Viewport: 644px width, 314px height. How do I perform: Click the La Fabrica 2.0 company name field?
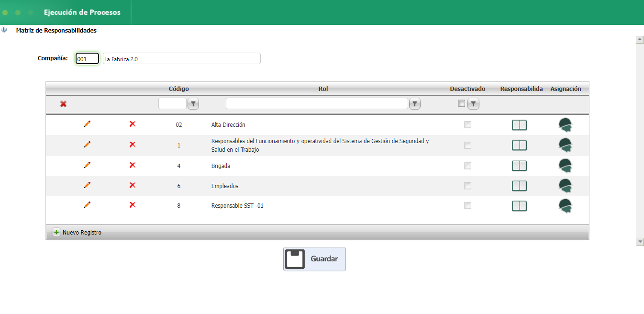point(182,58)
